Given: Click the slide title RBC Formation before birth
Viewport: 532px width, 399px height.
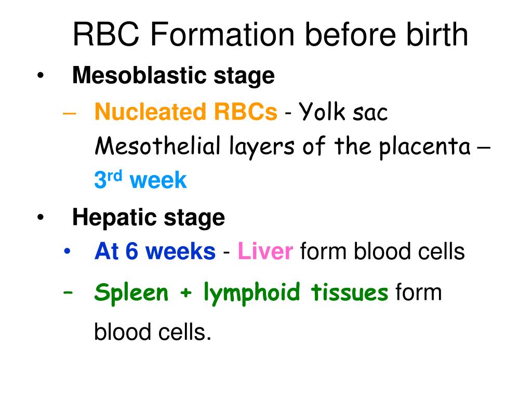Looking at the screenshot, I should click(x=270, y=34).
